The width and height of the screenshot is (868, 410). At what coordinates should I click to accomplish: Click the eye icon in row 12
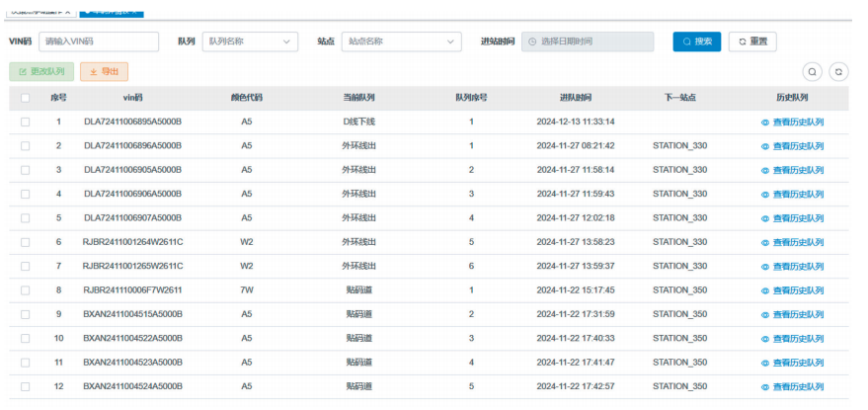click(x=764, y=386)
